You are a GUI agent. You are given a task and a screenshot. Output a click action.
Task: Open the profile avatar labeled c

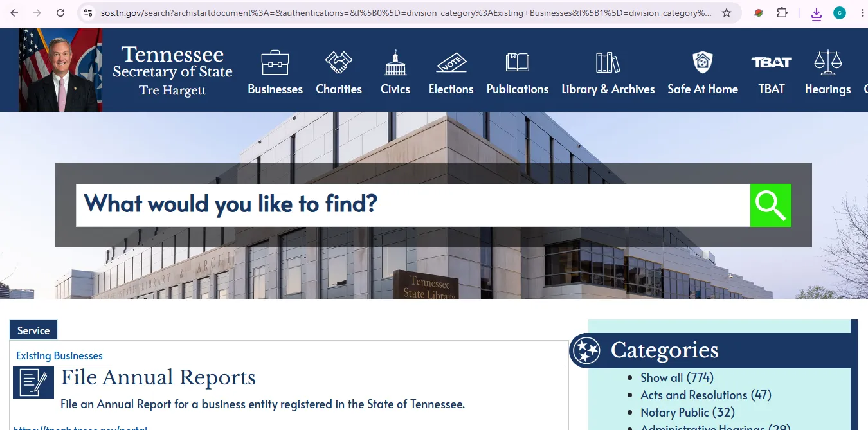click(x=840, y=13)
